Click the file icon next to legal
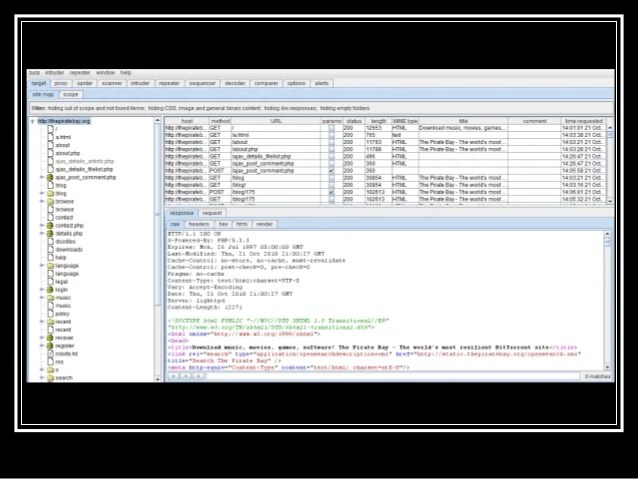Screen dimensions: 638x479 [50, 282]
